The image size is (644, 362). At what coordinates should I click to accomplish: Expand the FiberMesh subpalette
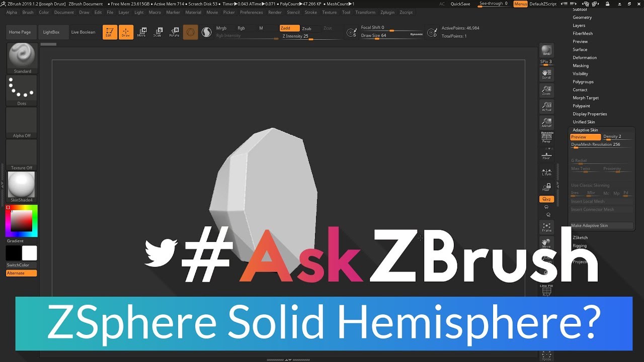click(x=583, y=33)
